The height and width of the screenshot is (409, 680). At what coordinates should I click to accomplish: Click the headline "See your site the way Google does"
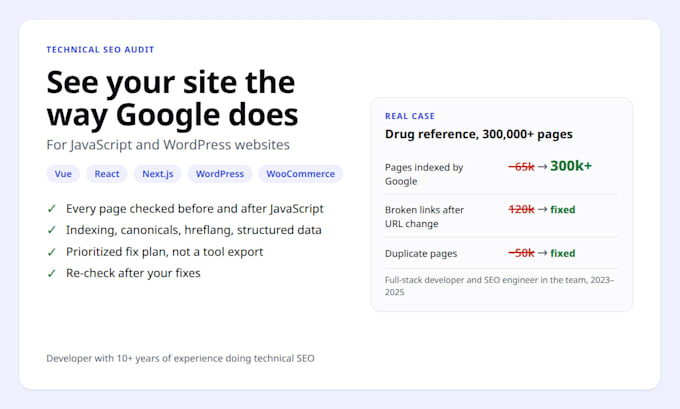click(172, 99)
